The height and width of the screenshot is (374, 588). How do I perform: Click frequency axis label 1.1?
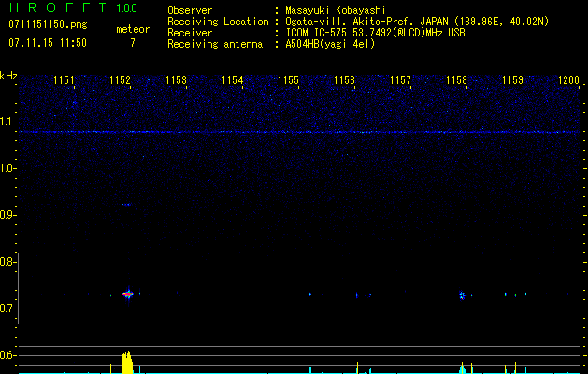pos(7,122)
